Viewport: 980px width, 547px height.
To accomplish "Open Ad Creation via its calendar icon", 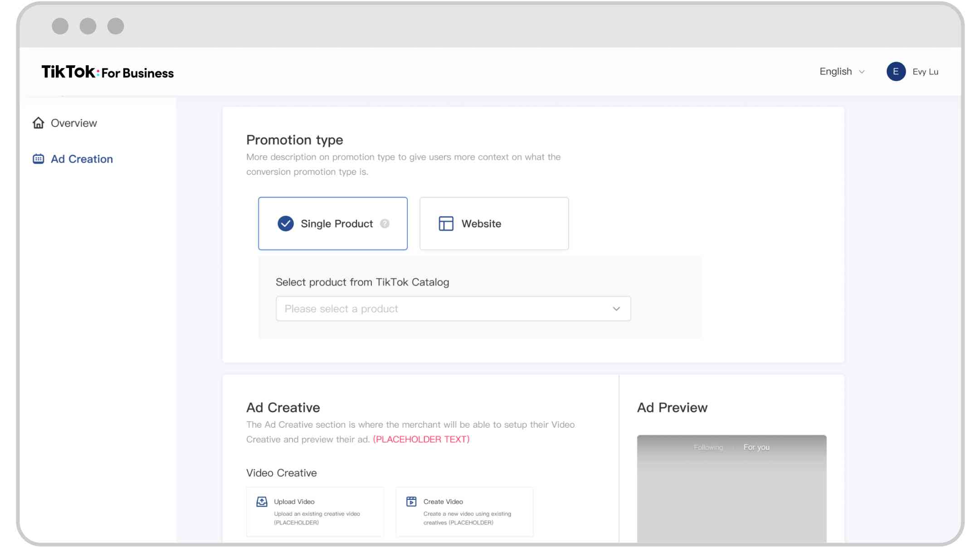I will coord(38,159).
